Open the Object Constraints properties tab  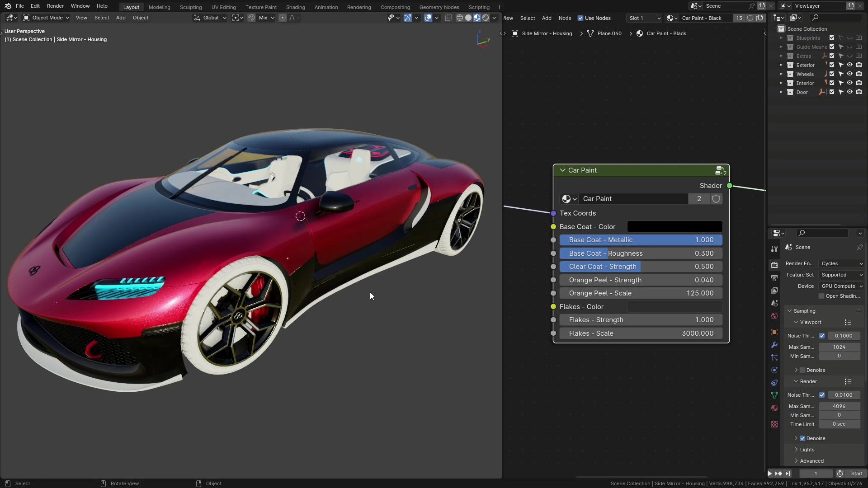tap(774, 383)
